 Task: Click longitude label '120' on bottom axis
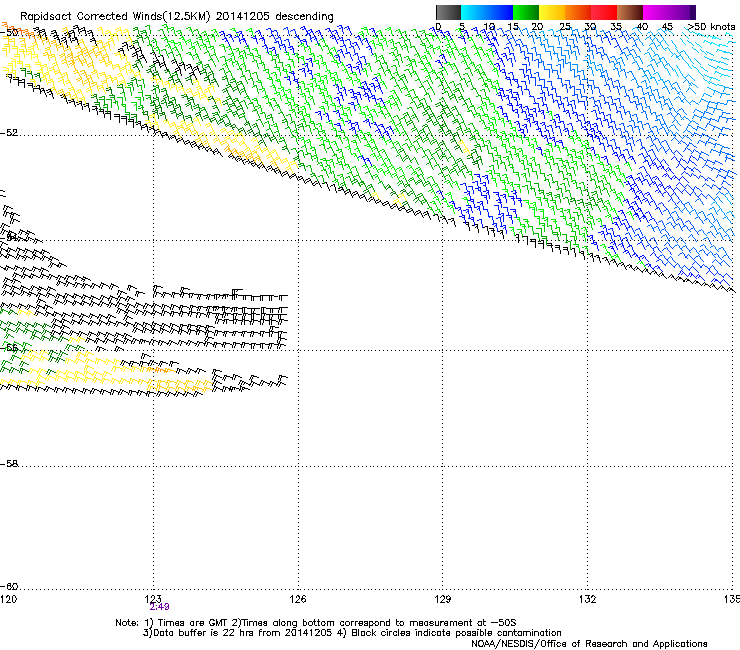click(x=8, y=599)
